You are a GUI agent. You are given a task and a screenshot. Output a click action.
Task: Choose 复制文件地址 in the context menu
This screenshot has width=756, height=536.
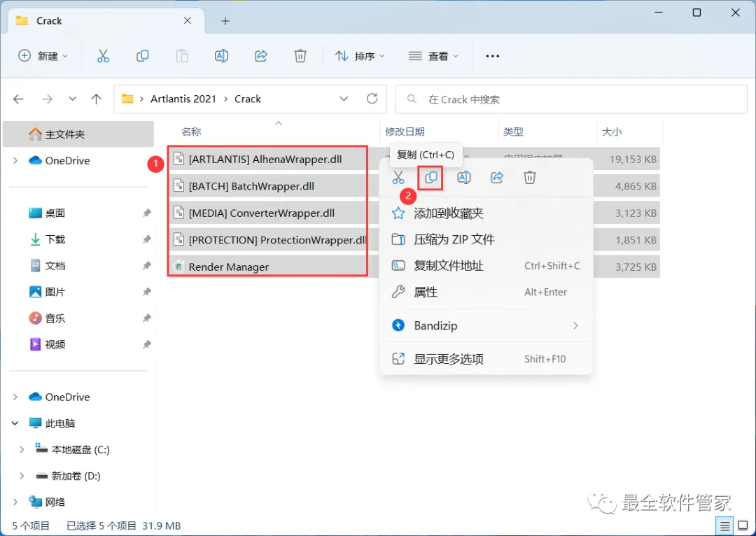point(486,266)
